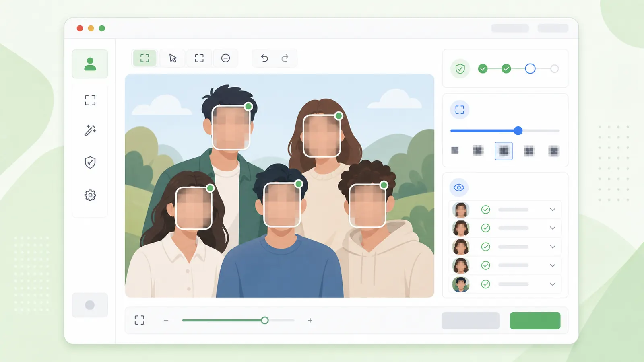644x362 pixels.
Task: Toggle the eye visibility icon in faces panel
Action: (x=459, y=187)
